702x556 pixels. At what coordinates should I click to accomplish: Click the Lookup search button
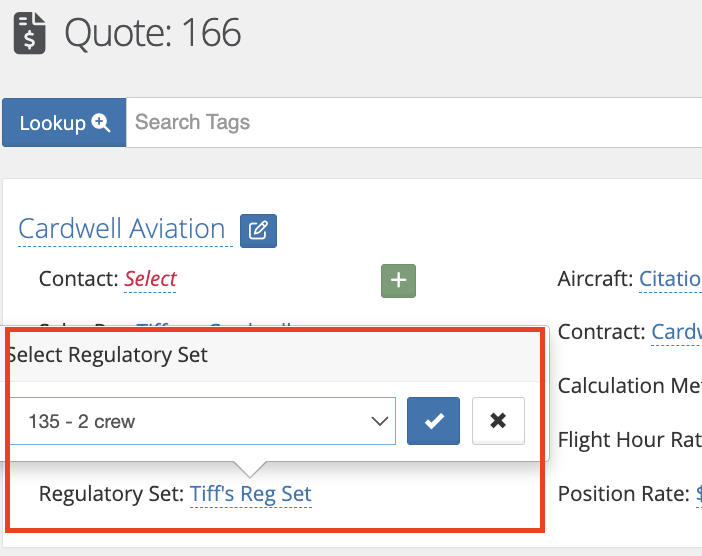click(x=64, y=123)
